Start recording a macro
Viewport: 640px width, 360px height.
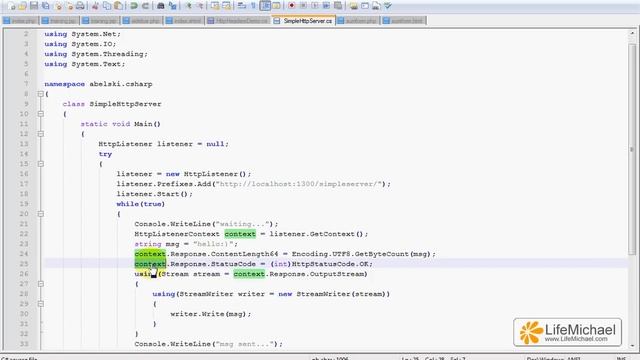click(x=291, y=6)
